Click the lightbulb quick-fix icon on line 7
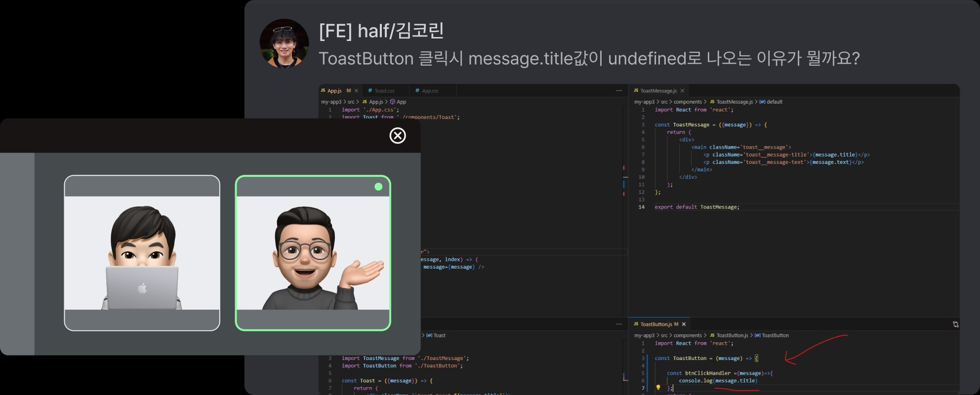The width and height of the screenshot is (980, 395). pyautogui.click(x=658, y=388)
